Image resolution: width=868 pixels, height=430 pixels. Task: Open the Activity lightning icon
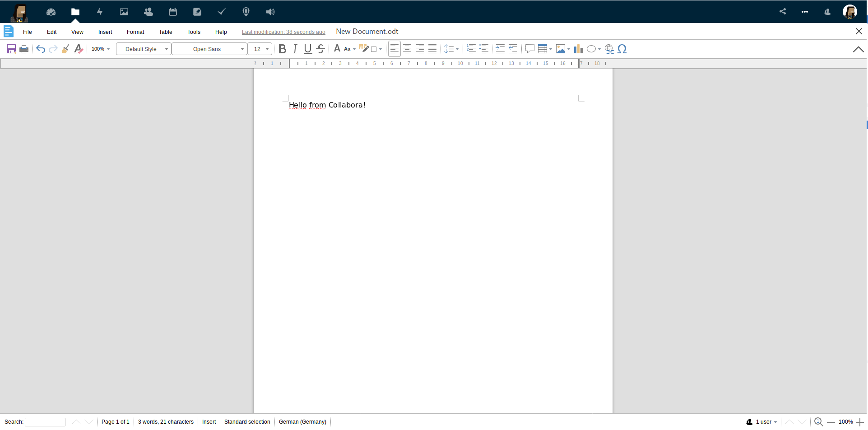point(100,12)
